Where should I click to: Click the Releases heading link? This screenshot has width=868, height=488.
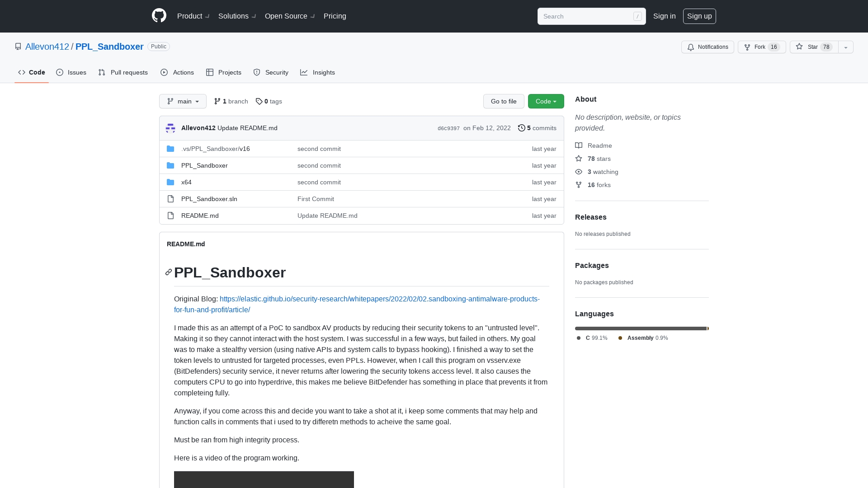tap(590, 217)
